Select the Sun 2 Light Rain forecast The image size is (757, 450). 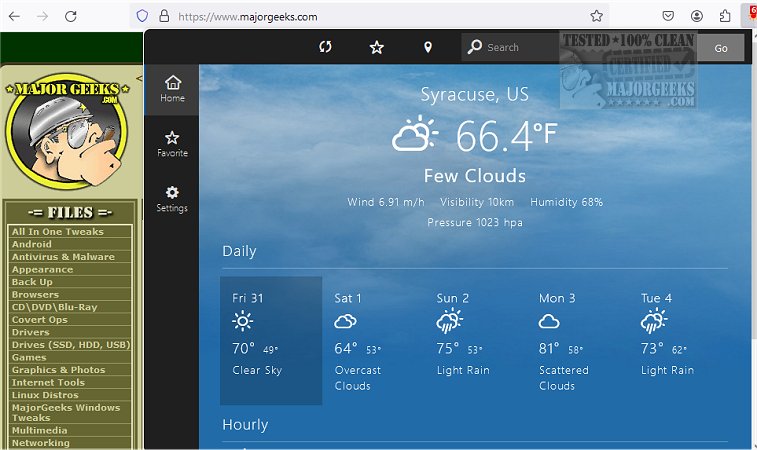click(x=463, y=340)
